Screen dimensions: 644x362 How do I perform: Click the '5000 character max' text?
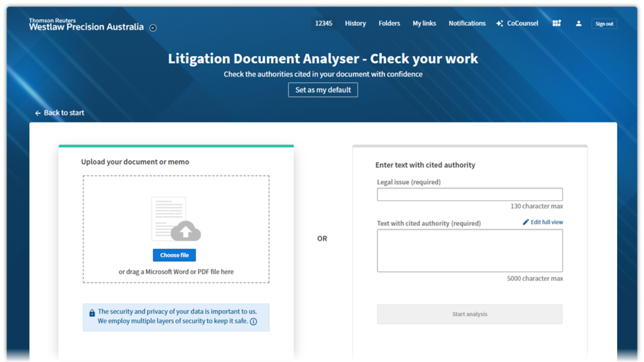click(535, 279)
